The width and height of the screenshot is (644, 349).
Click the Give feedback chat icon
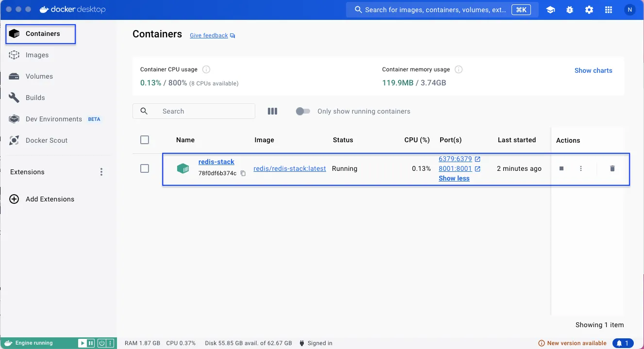click(232, 35)
